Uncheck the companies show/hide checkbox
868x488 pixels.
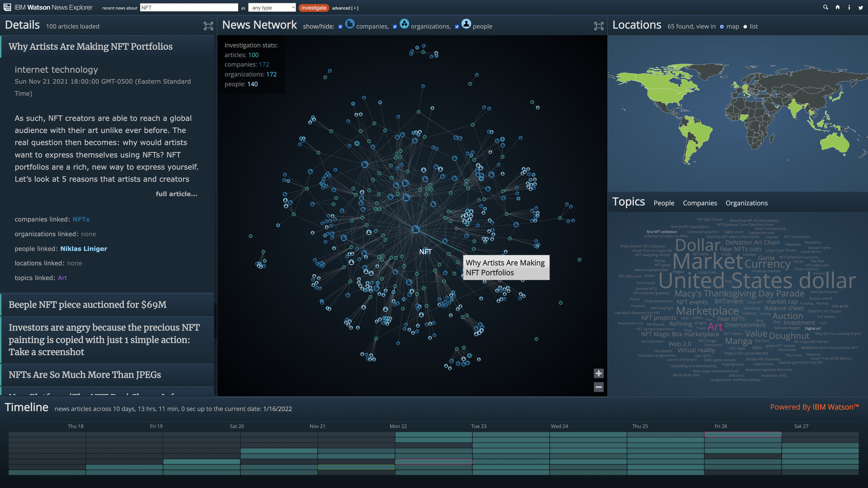click(340, 27)
